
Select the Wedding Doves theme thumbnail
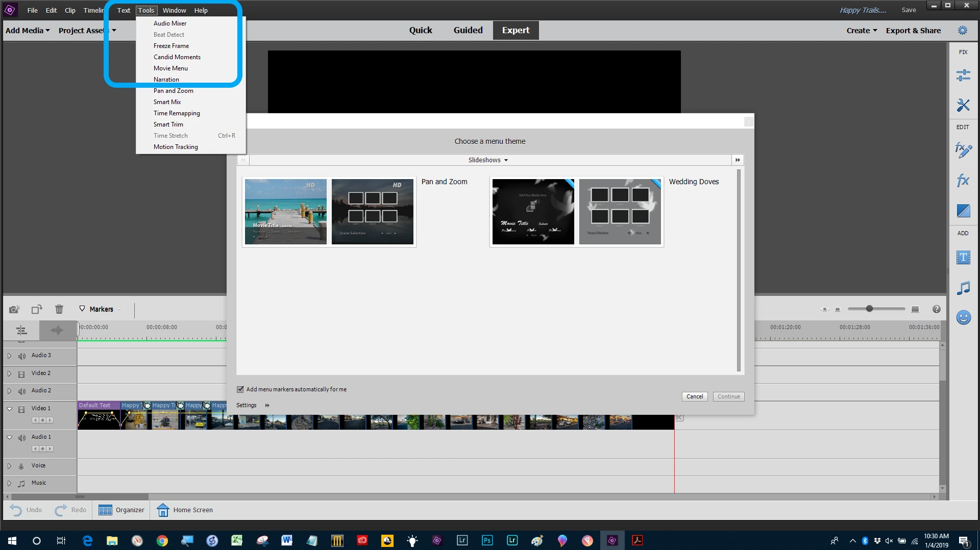(577, 212)
